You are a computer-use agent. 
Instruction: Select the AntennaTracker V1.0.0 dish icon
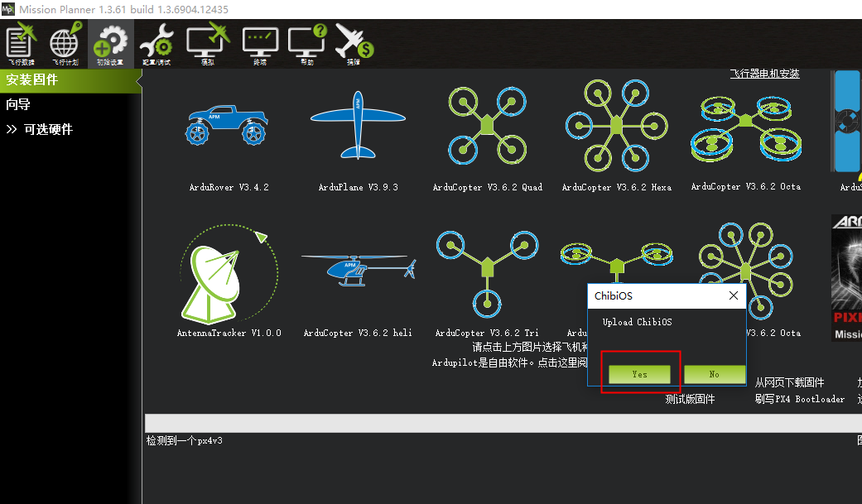click(x=229, y=273)
